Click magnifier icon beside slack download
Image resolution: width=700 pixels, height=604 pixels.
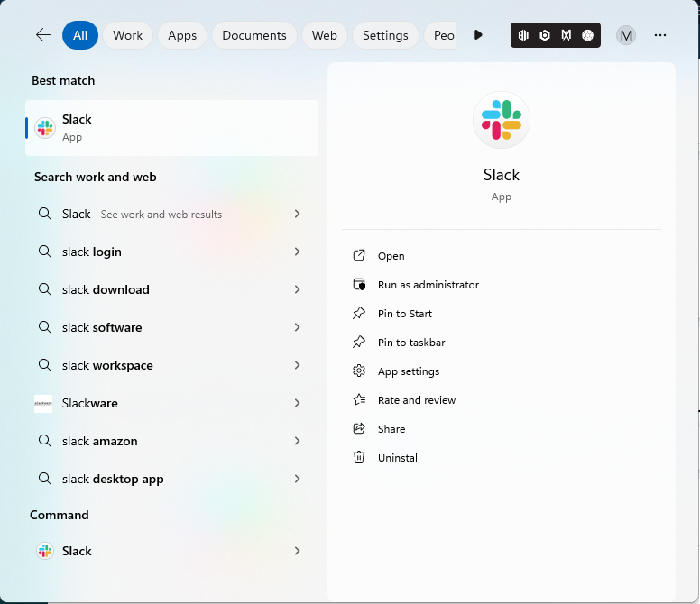(x=44, y=289)
